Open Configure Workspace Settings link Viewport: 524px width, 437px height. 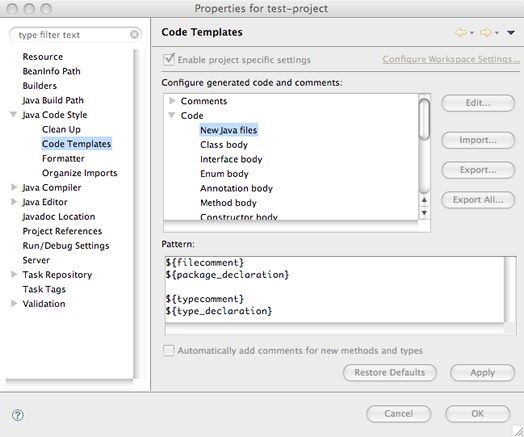(451, 59)
